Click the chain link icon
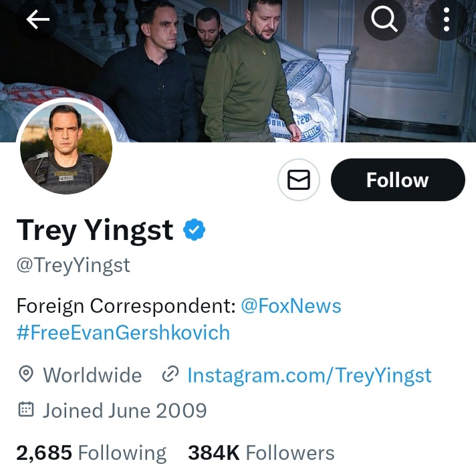Image resolution: width=476 pixels, height=476 pixels. pos(170,374)
